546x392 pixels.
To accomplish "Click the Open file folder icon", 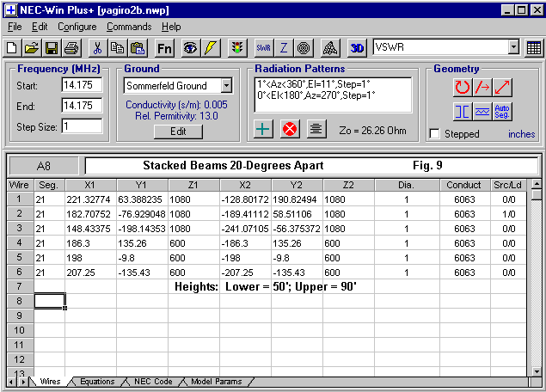I will click(32, 47).
